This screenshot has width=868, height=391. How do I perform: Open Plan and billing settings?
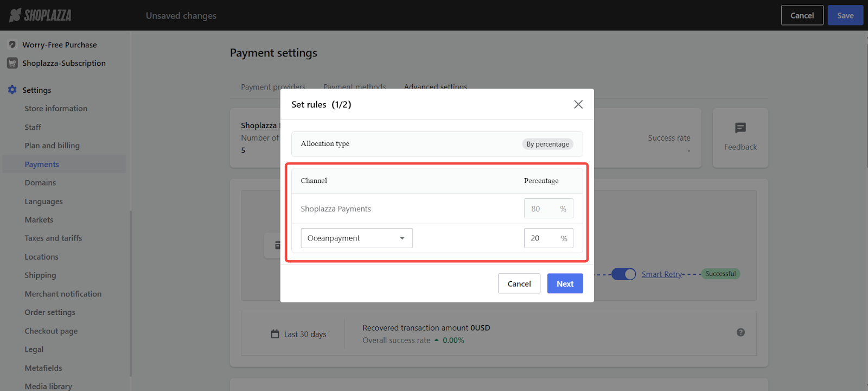pos(52,146)
